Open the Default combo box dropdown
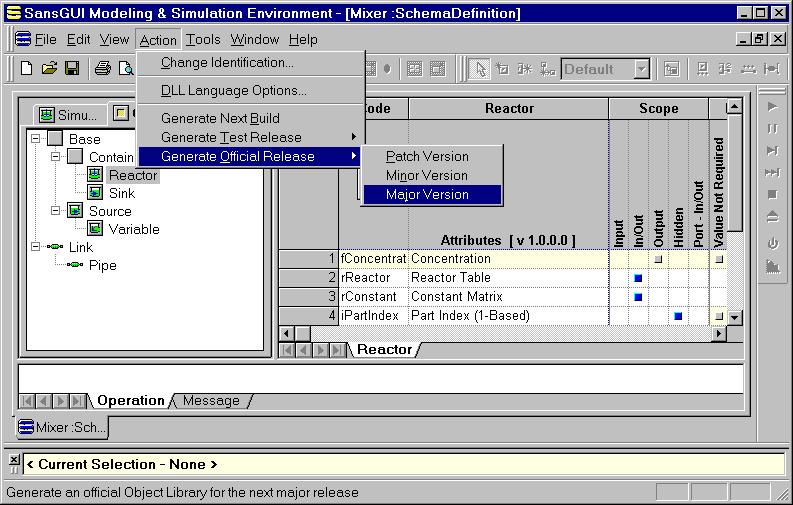 coord(641,69)
